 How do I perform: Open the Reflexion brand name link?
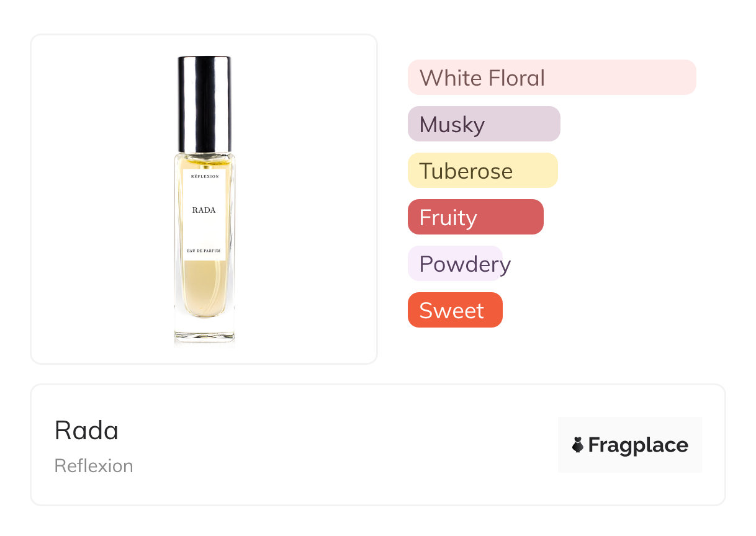94,466
